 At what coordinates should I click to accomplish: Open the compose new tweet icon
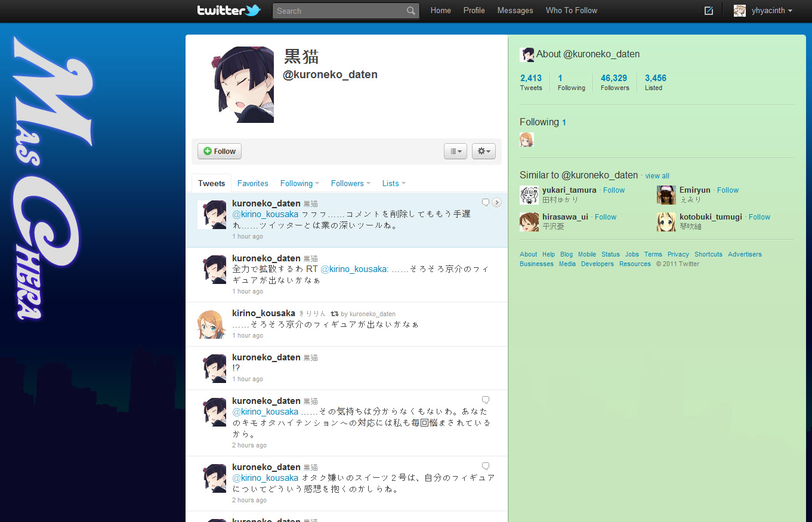tap(709, 11)
